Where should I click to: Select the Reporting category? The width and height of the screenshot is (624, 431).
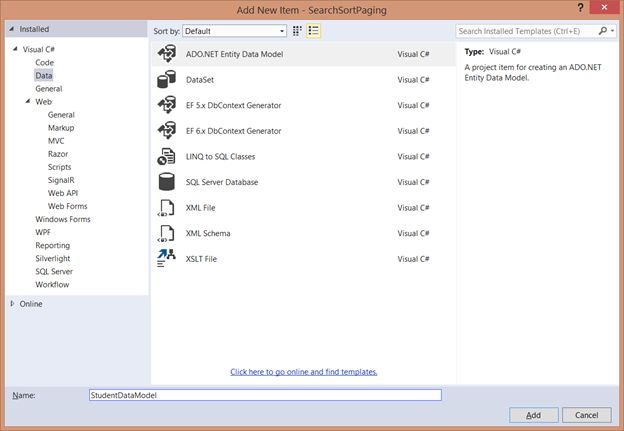point(53,245)
